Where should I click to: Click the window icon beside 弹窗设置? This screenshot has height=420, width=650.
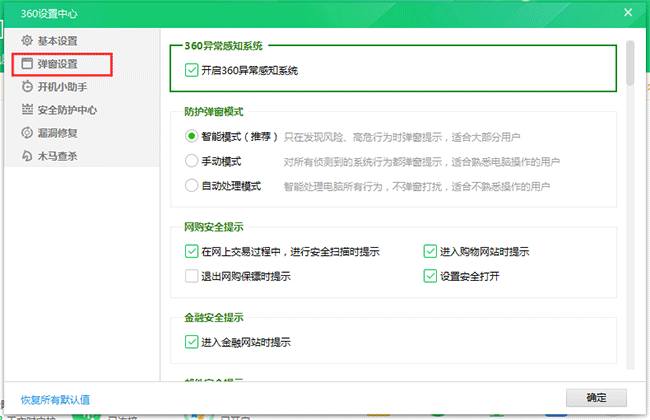(27, 63)
